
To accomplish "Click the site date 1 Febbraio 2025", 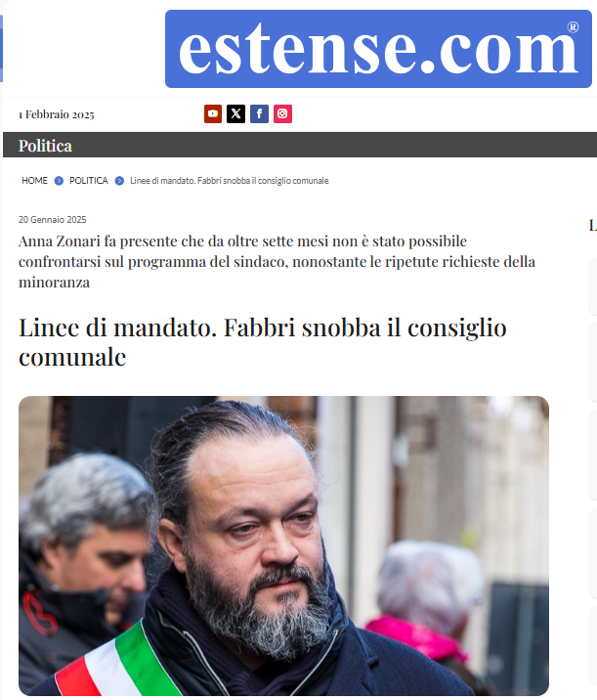I will pyautogui.click(x=57, y=114).
